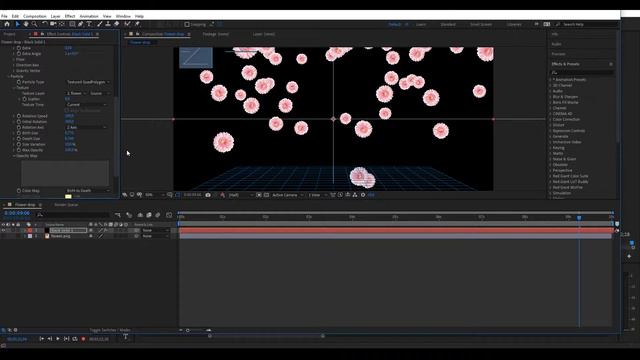Select the Unified Camera tool
The image size is (640, 360).
(53, 24)
